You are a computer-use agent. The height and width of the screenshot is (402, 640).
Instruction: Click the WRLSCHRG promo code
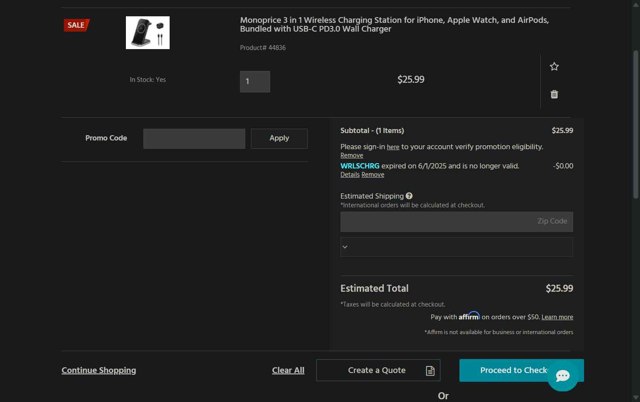360,166
